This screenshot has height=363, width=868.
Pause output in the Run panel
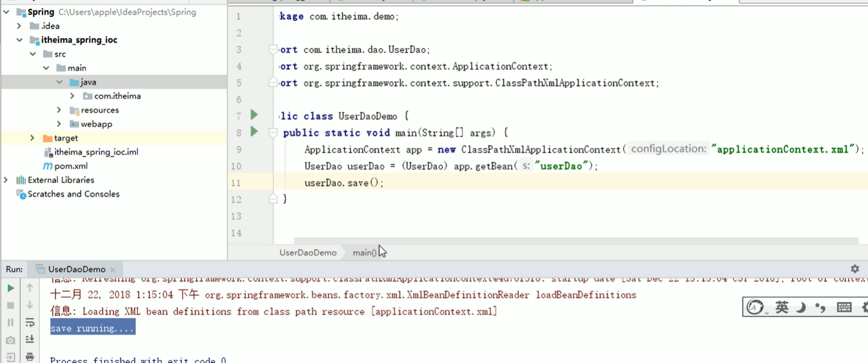[x=11, y=321]
